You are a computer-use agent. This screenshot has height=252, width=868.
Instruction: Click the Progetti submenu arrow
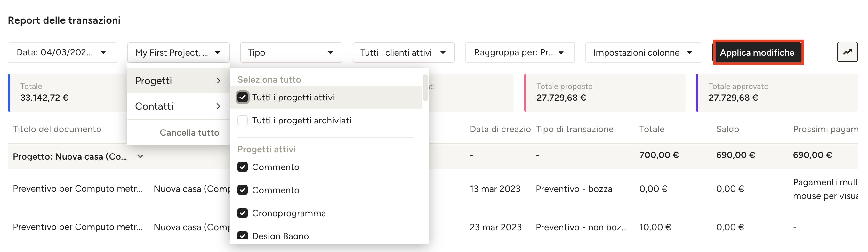(218, 81)
